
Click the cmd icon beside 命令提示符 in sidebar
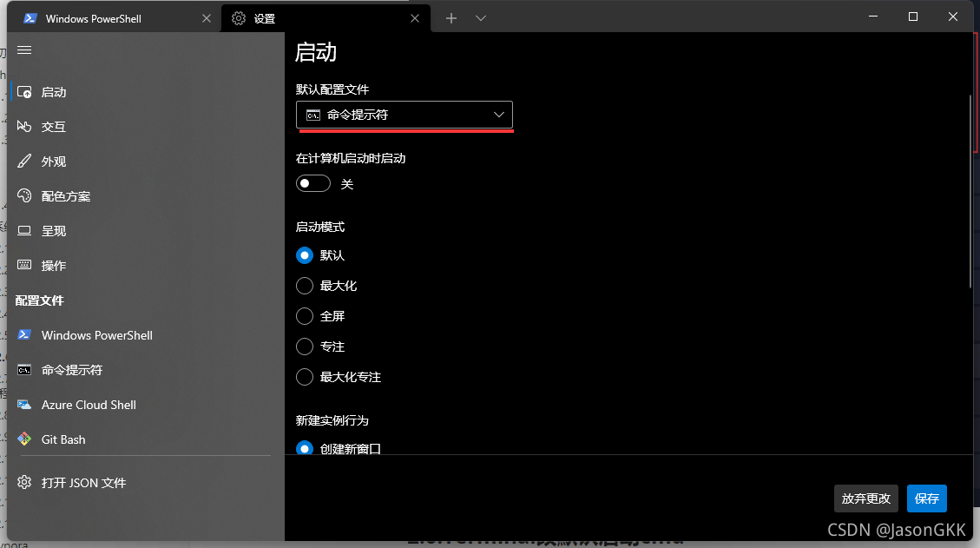coord(24,370)
